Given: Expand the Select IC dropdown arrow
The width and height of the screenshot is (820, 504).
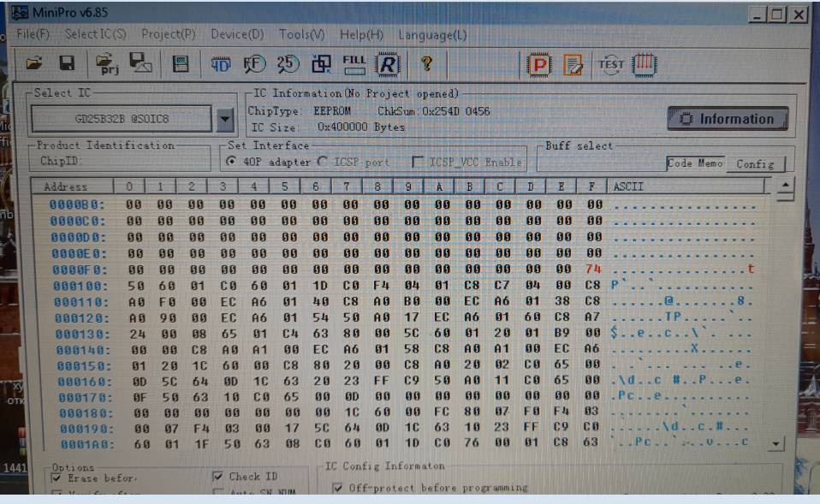Looking at the screenshot, I should [225, 119].
